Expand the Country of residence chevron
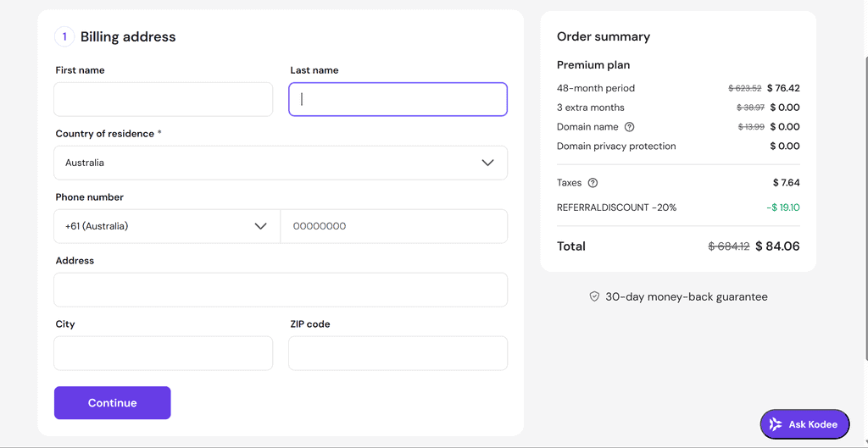 coord(487,163)
